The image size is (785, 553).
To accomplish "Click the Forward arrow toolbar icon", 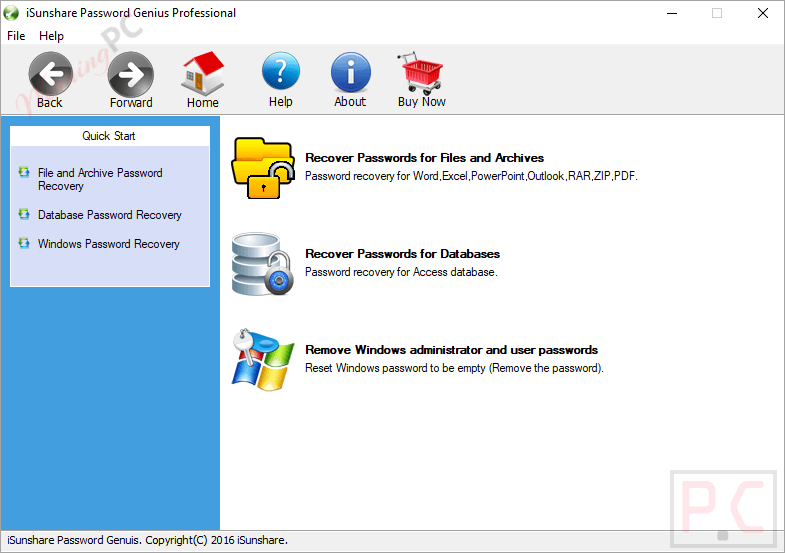I will click(131, 74).
